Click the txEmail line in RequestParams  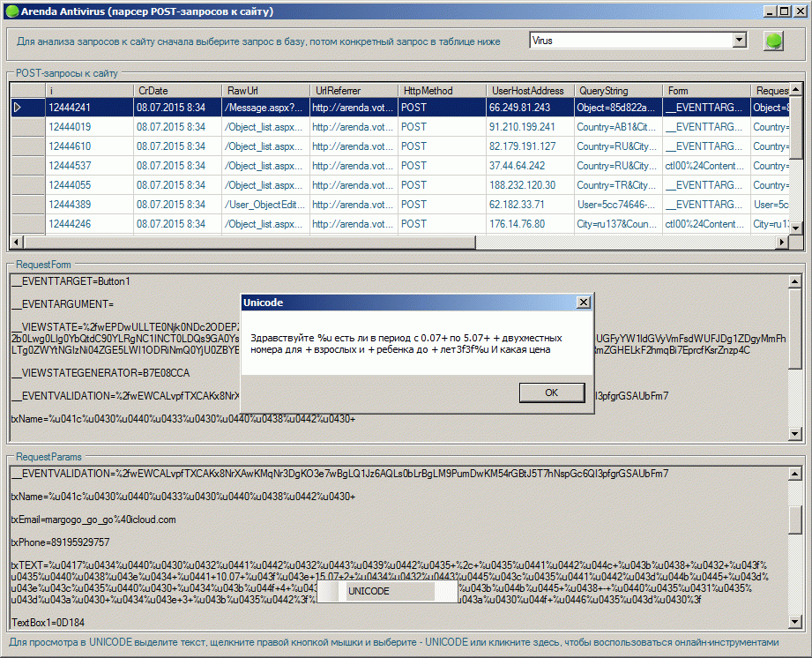[93, 520]
